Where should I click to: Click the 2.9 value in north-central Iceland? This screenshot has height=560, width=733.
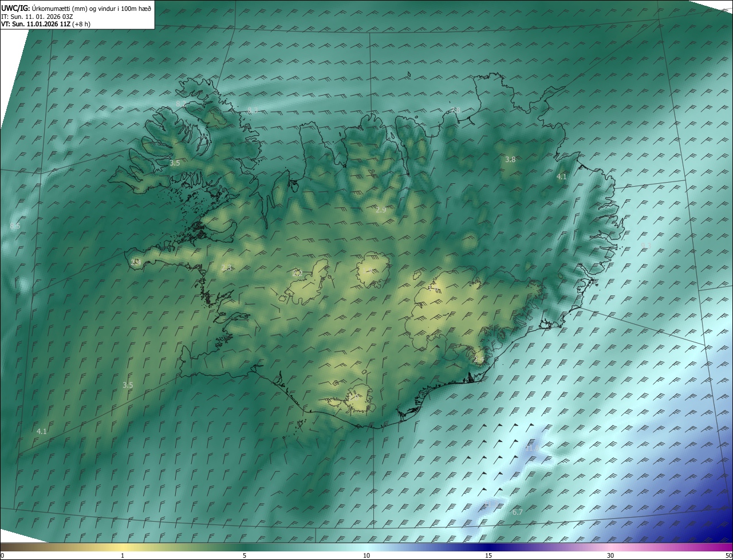(x=380, y=210)
